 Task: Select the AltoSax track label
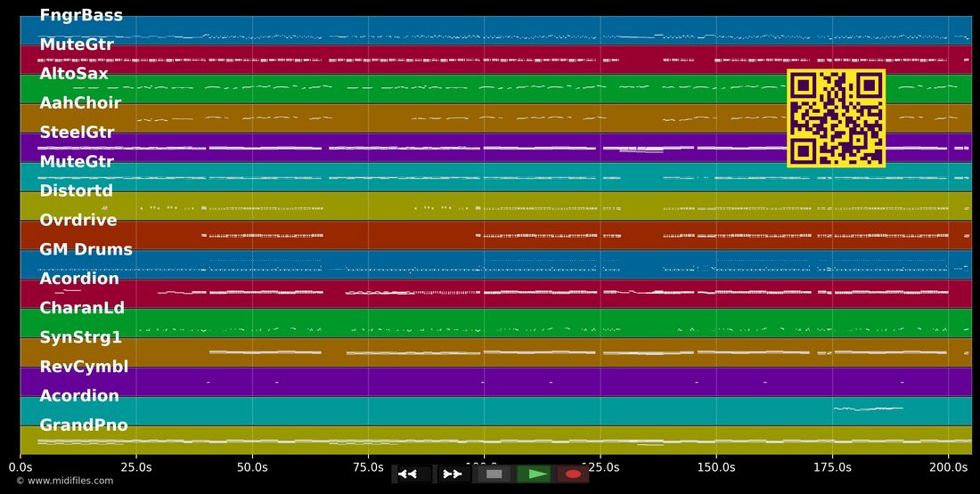[74, 74]
